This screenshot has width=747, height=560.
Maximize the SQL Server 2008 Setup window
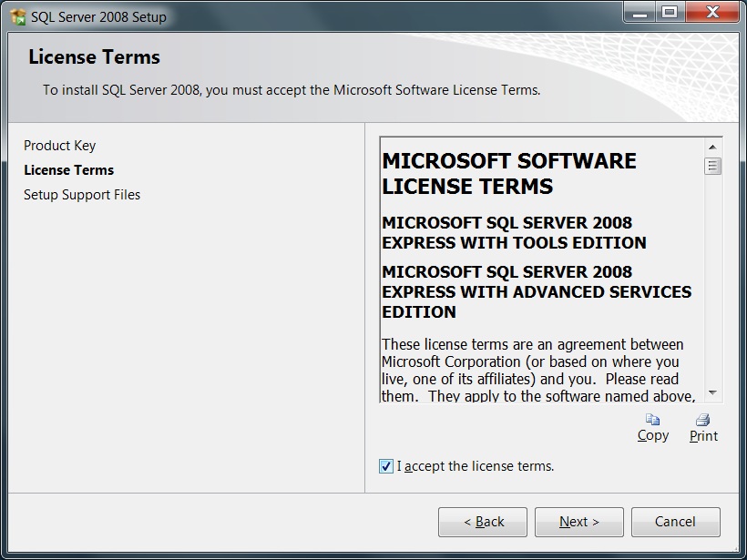click(x=670, y=12)
